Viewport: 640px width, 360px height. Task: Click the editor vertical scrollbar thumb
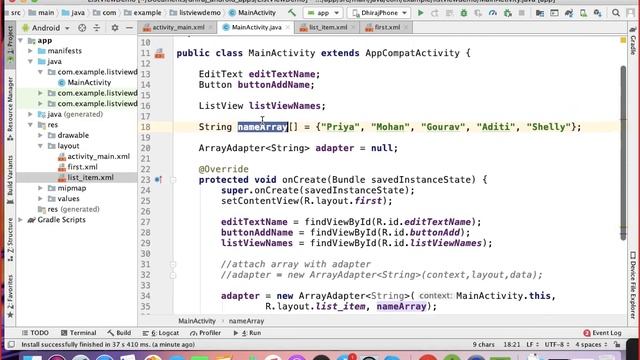tap(623, 153)
